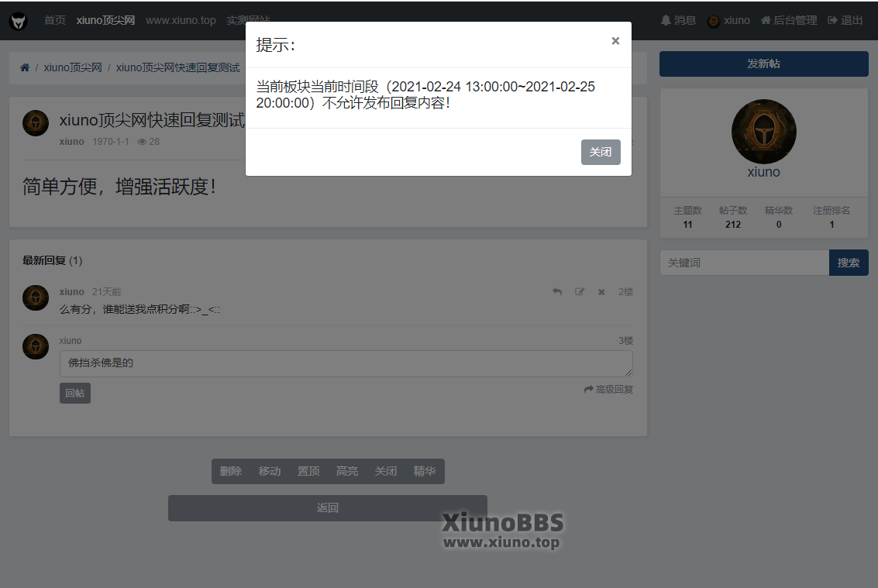The height and width of the screenshot is (588, 878).
Task: Open the 消息 notifications bell
Action: pyautogui.click(x=678, y=21)
